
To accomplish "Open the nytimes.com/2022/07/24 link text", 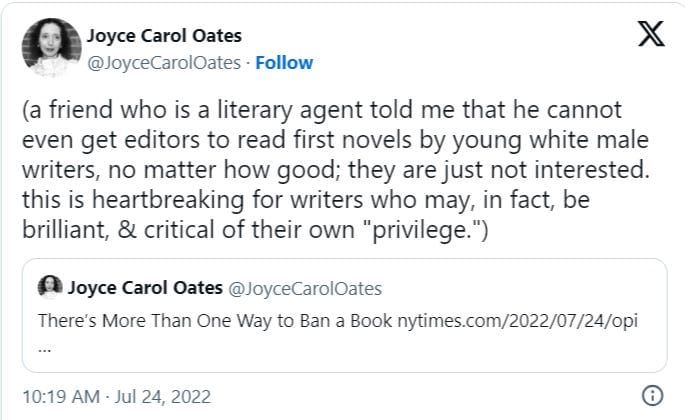I will click(x=517, y=321).
